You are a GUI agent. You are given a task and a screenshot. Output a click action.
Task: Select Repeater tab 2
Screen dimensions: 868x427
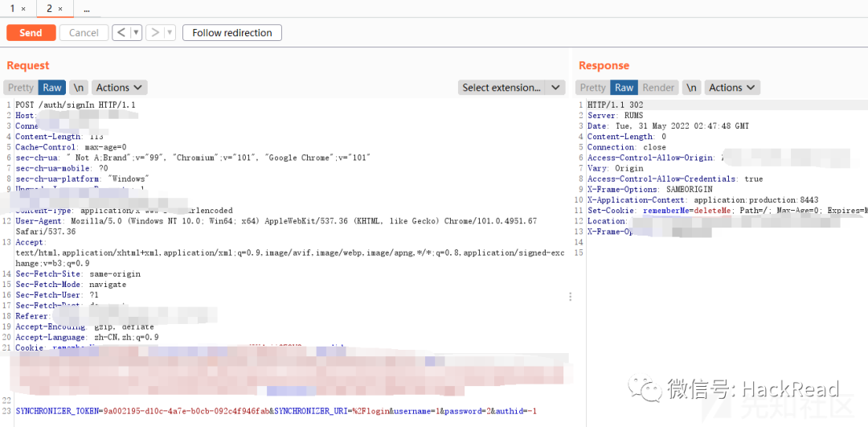pos(49,8)
